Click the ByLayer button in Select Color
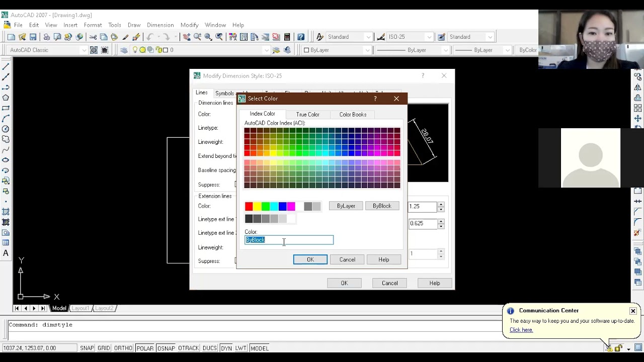 click(346, 206)
